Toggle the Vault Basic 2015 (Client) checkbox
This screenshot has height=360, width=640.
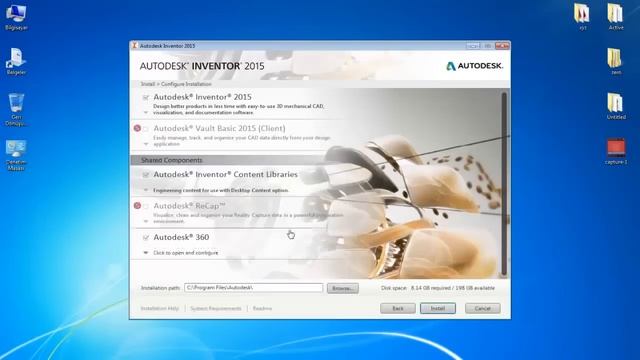coord(146,129)
